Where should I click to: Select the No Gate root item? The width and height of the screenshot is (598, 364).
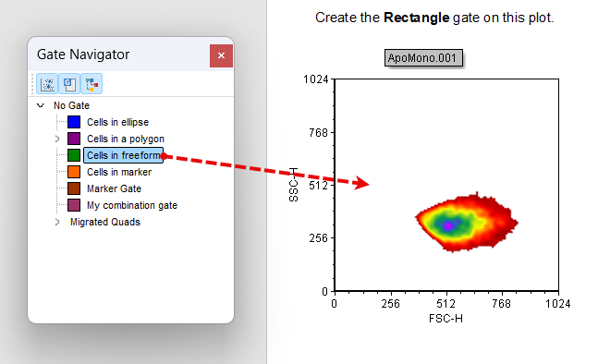[71, 105]
